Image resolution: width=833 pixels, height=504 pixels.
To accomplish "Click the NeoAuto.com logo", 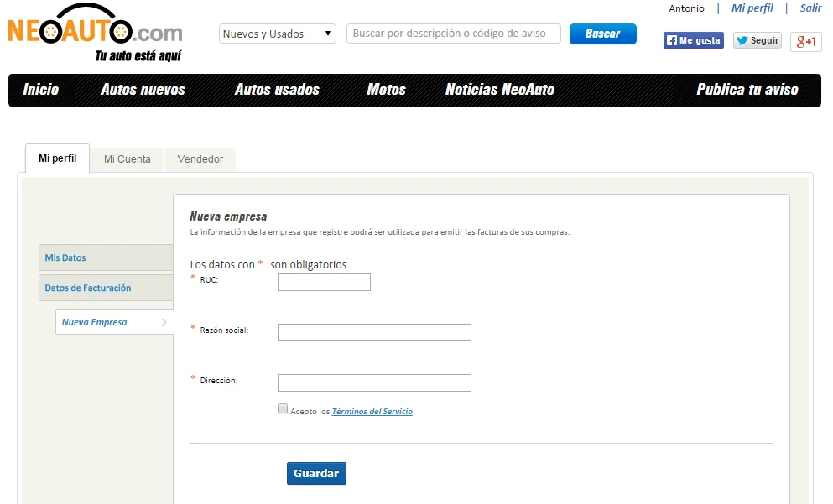I will coord(95,35).
